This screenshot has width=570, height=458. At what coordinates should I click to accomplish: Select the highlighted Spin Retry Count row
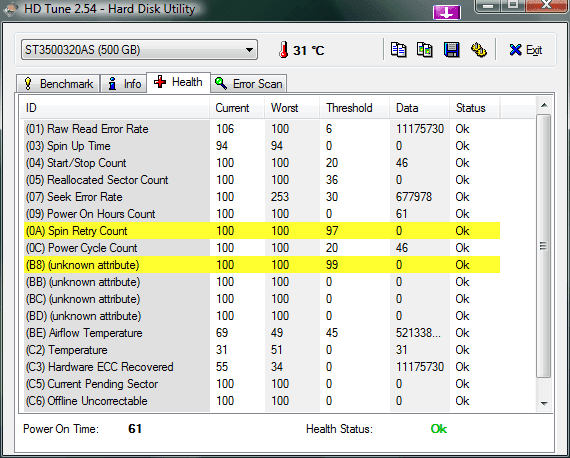(262, 231)
